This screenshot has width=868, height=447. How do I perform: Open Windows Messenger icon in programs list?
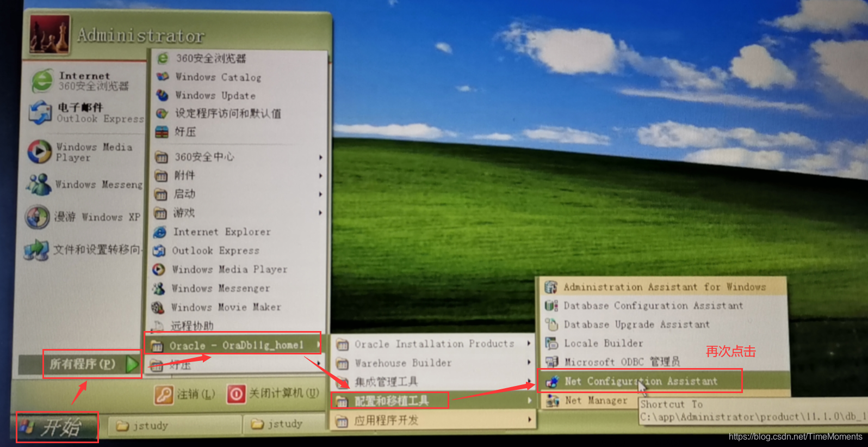click(x=158, y=288)
